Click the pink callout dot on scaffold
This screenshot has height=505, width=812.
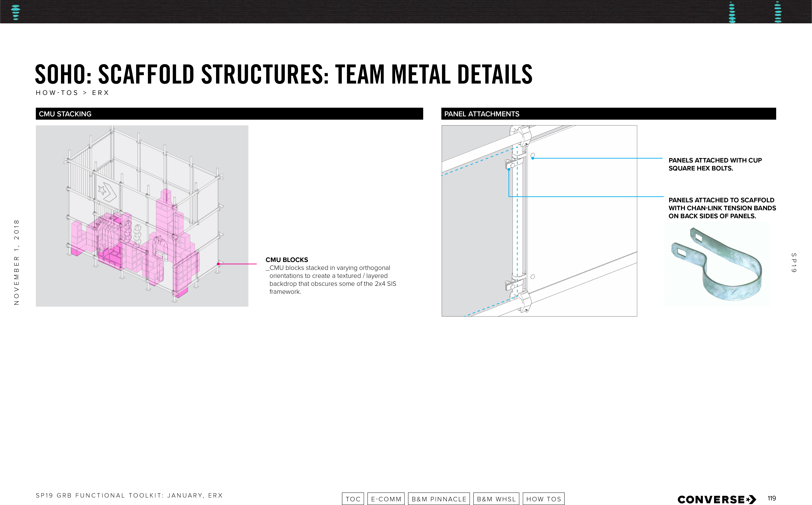218,264
